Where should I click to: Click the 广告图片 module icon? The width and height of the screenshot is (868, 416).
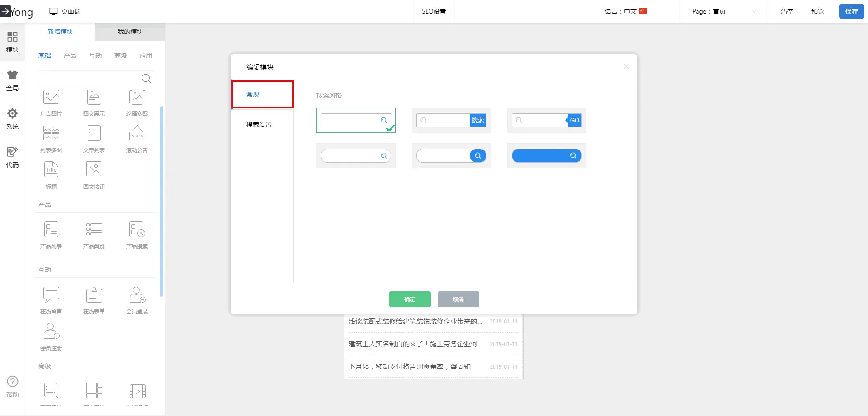coord(51,98)
